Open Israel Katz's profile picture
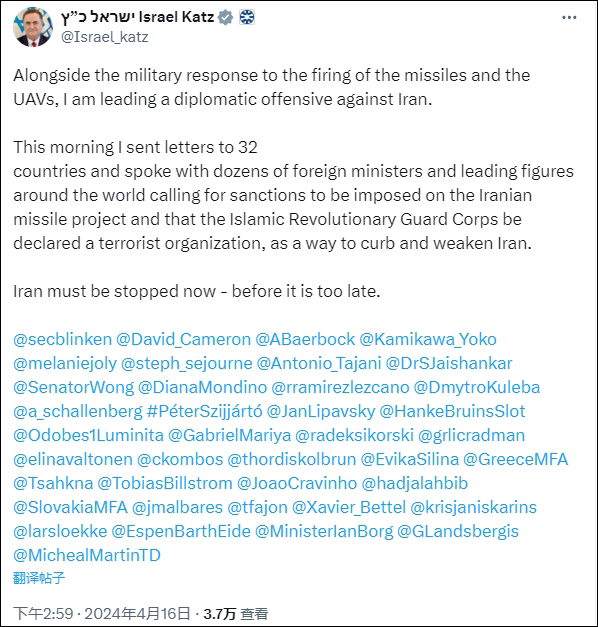598x627 pixels. tap(33, 26)
